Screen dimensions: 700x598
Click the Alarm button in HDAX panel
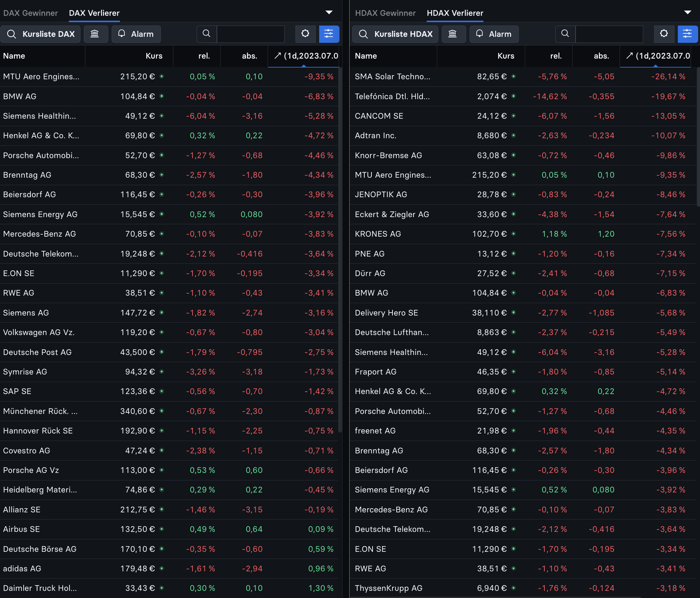point(494,34)
